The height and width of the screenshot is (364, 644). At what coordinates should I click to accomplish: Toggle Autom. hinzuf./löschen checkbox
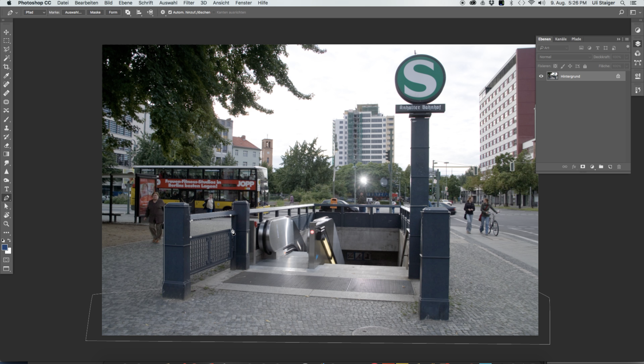click(170, 12)
